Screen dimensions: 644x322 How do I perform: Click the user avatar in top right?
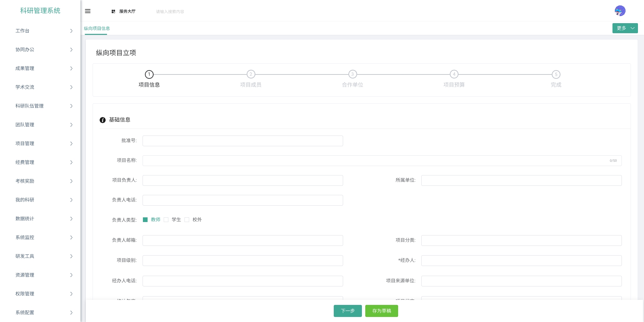pyautogui.click(x=620, y=11)
